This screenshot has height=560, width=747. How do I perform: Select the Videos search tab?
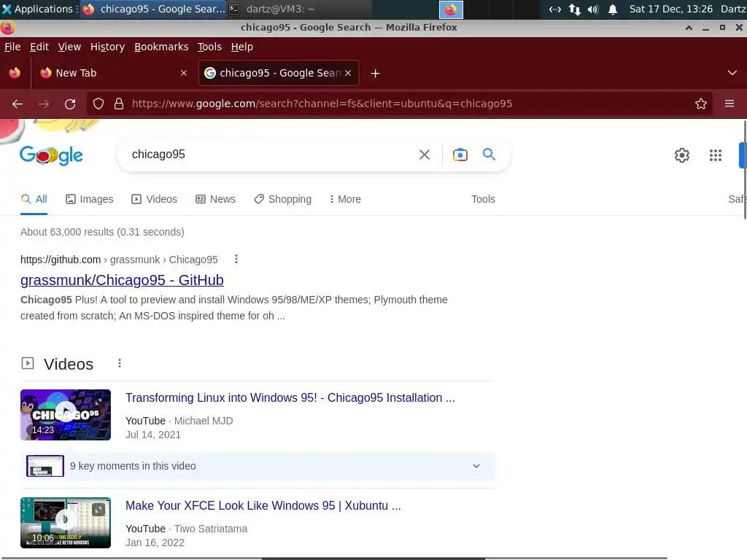155,199
